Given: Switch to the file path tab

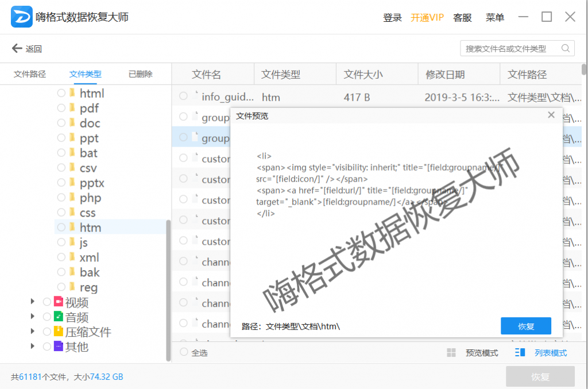Looking at the screenshot, I should (x=30, y=74).
